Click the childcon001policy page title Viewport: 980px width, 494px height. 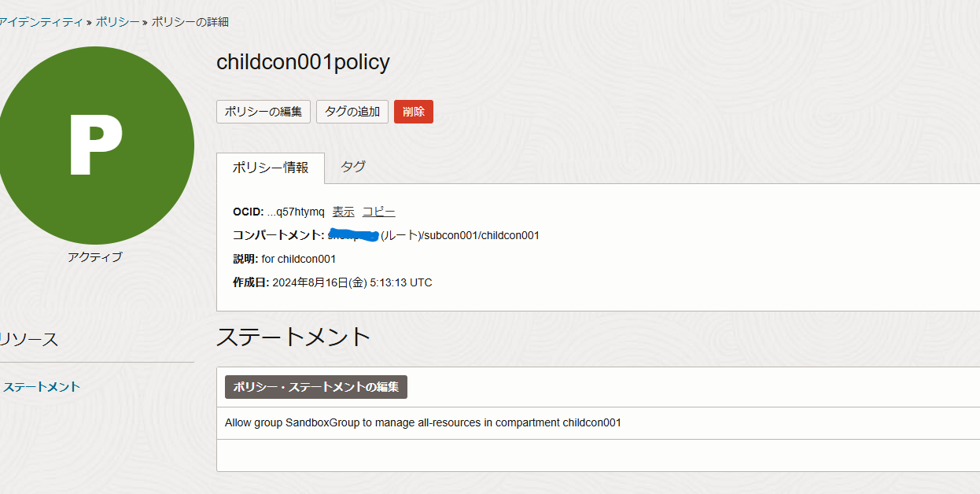304,62
